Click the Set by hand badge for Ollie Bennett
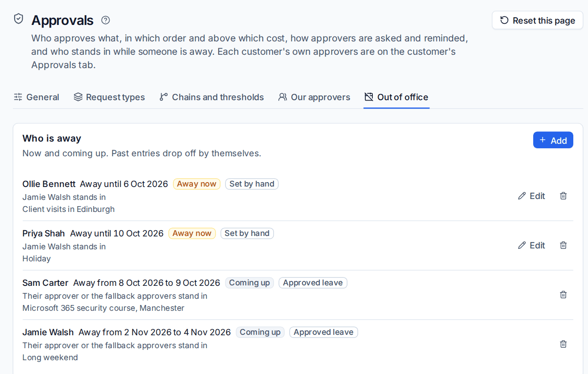588x374 pixels. point(252,184)
